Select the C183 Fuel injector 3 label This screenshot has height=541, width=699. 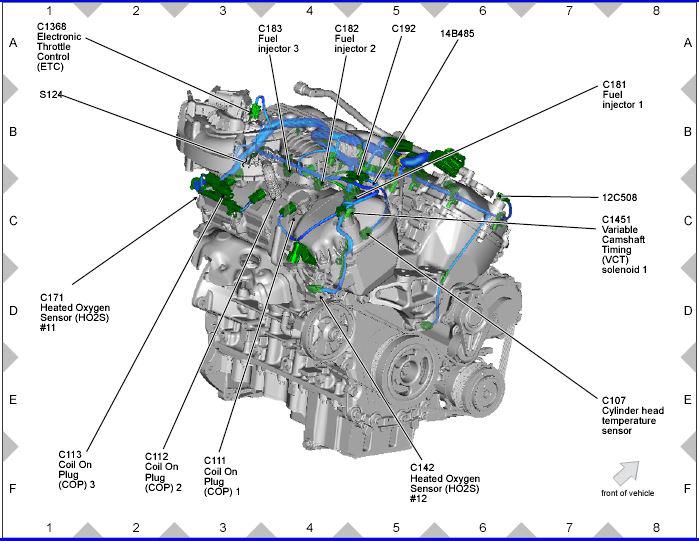[278, 39]
